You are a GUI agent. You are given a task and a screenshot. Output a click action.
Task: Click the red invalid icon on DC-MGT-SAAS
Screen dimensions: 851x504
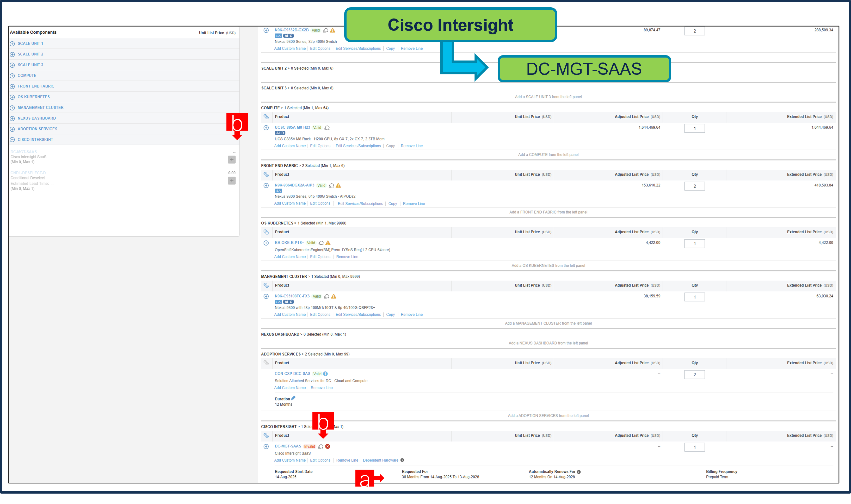tap(327, 446)
